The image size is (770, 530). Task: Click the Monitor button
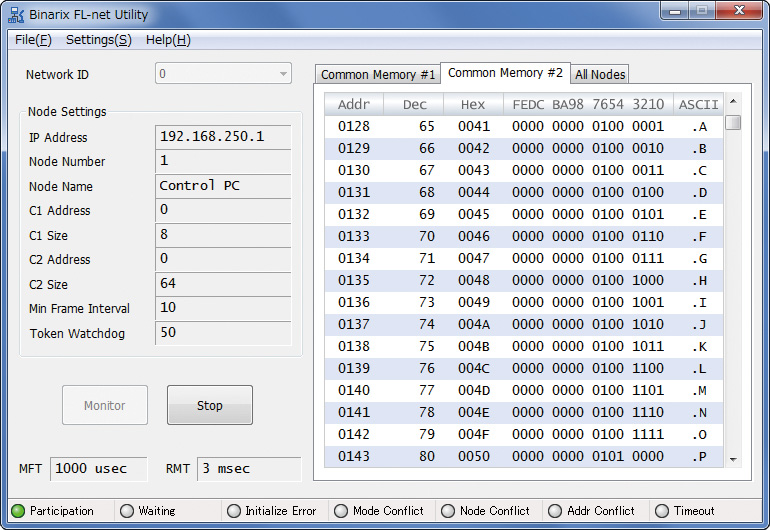pos(105,405)
